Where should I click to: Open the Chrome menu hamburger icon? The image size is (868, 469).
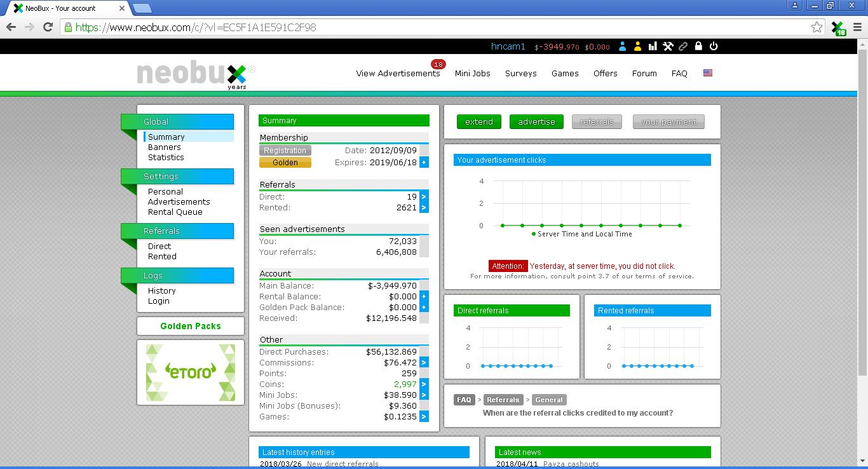pyautogui.click(x=858, y=27)
